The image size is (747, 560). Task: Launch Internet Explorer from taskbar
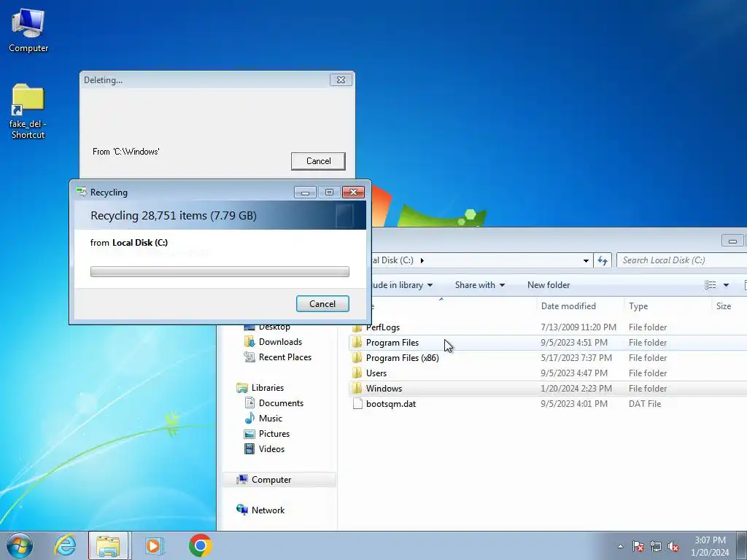pyautogui.click(x=65, y=545)
